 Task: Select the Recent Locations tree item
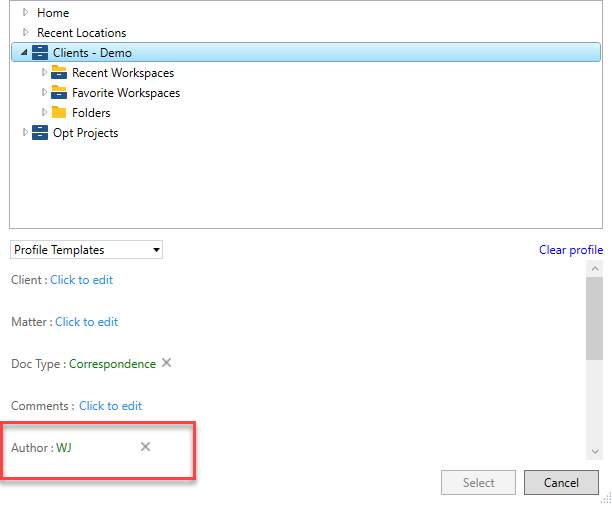(82, 33)
